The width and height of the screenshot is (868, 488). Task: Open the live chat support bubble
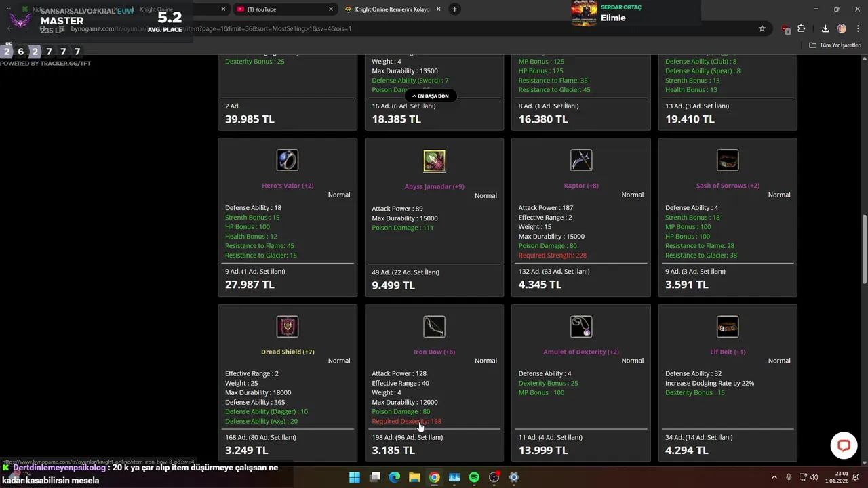pos(844,445)
